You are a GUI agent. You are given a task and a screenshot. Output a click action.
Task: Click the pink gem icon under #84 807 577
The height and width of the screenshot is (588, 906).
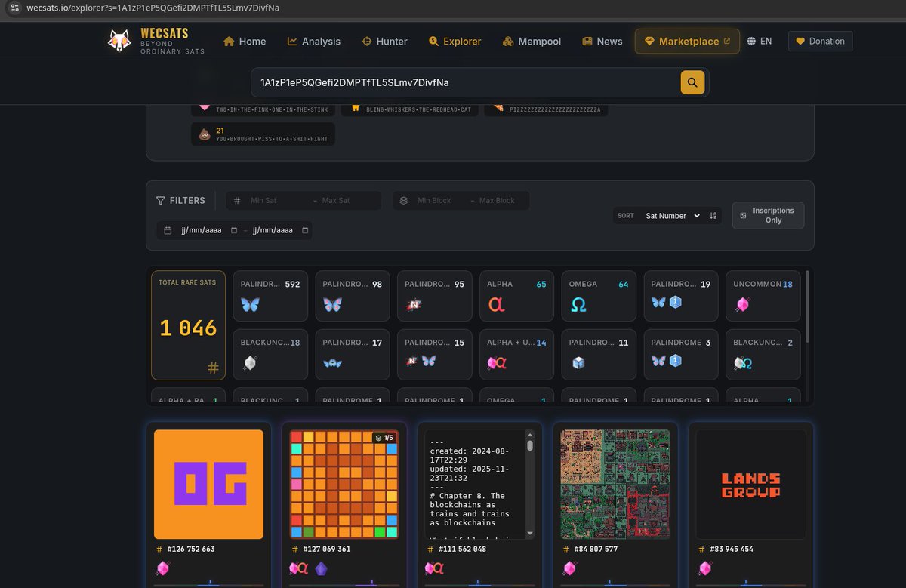(x=569, y=568)
